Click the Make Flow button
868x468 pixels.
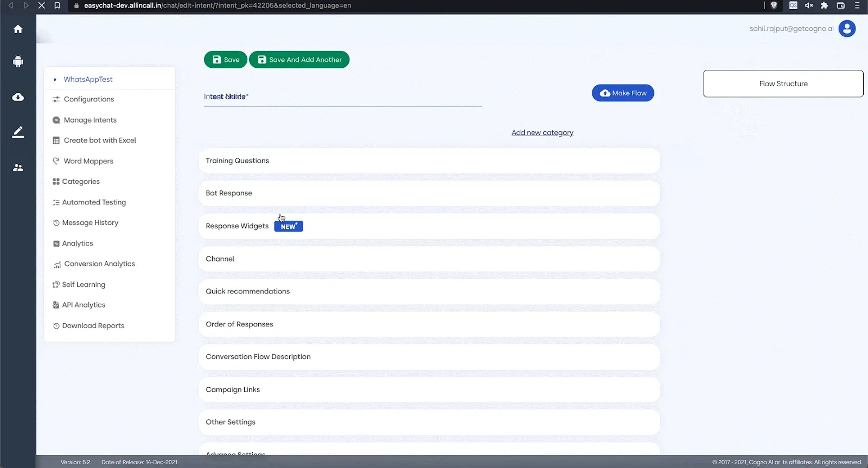coord(623,93)
